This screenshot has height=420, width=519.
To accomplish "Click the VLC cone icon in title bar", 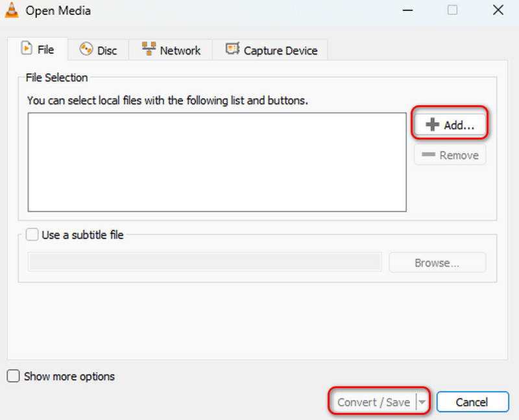I will click(11, 10).
